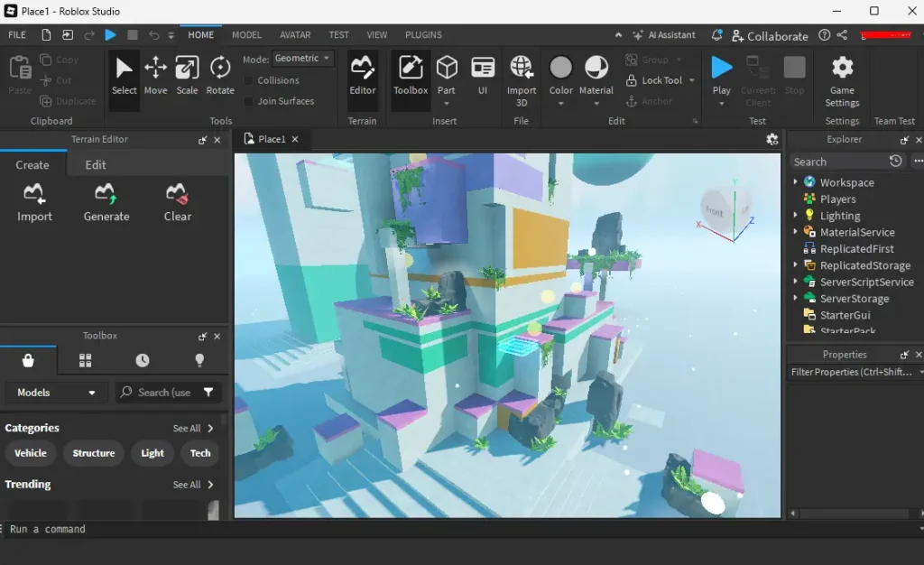
Task: Expand the Workspace tree node
Action: coord(795,182)
